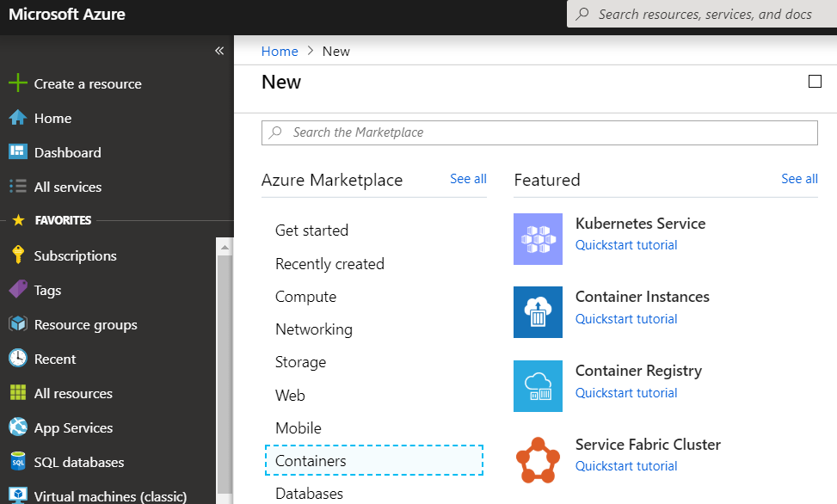Click the green plus Create a resource icon
The image size is (837, 504).
tap(17, 83)
